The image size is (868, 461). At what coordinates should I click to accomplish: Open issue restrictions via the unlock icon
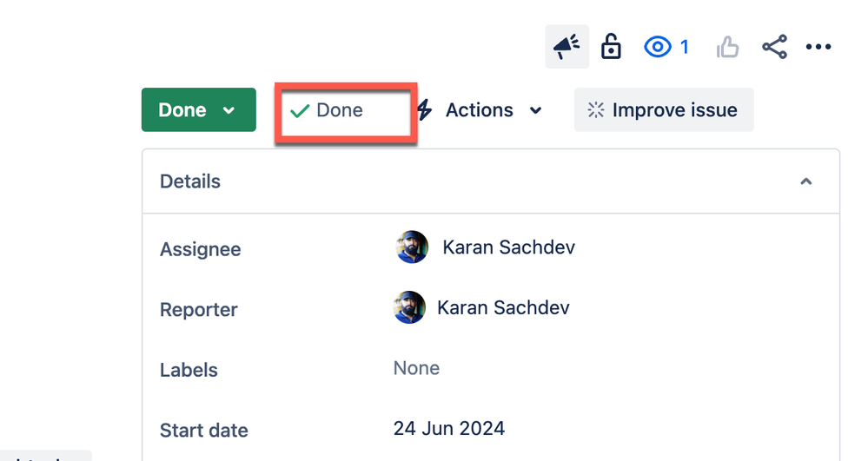click(611, 47)
